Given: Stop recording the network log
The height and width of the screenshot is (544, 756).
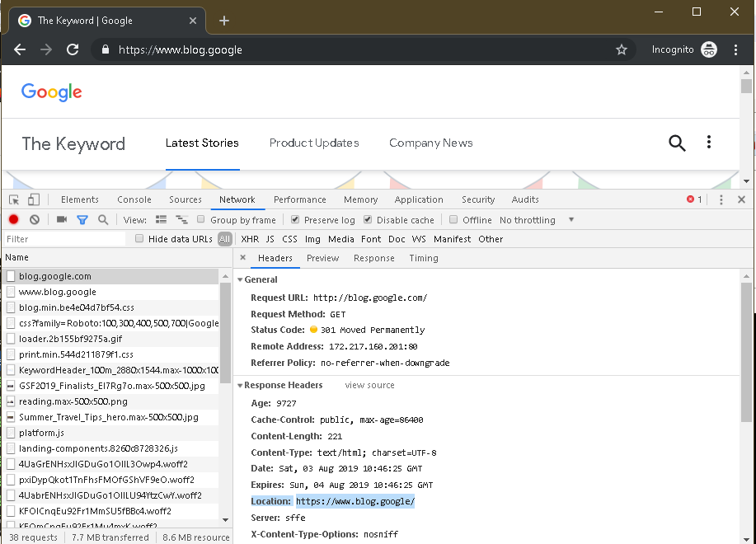Looking at the screenshot, I should (13, 220).
